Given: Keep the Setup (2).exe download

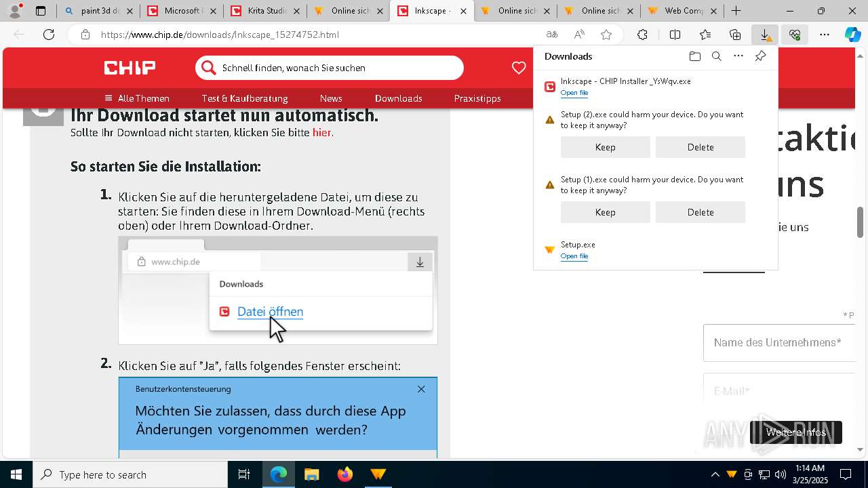Looking at the screenshot, I should click(606, 147).
